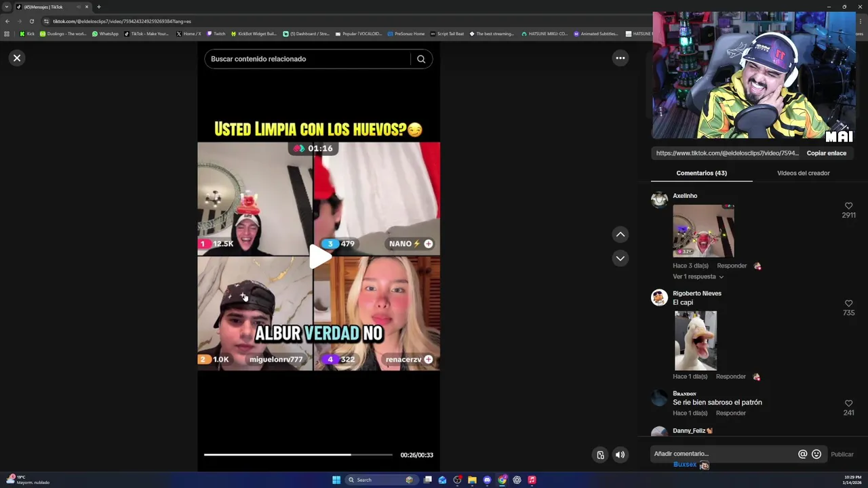Open the emoji picker icon
Image resolution: width=868 pixels, height=488 pixels.
click(816, 454)
